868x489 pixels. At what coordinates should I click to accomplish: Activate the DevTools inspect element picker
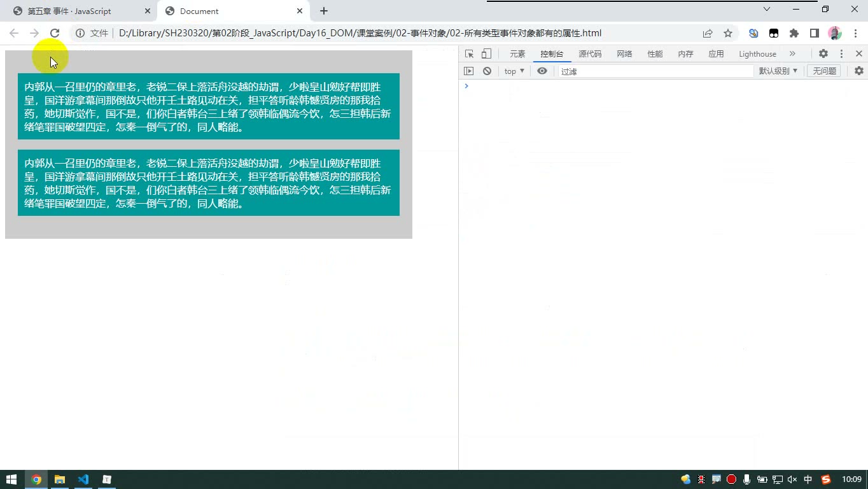469,54
